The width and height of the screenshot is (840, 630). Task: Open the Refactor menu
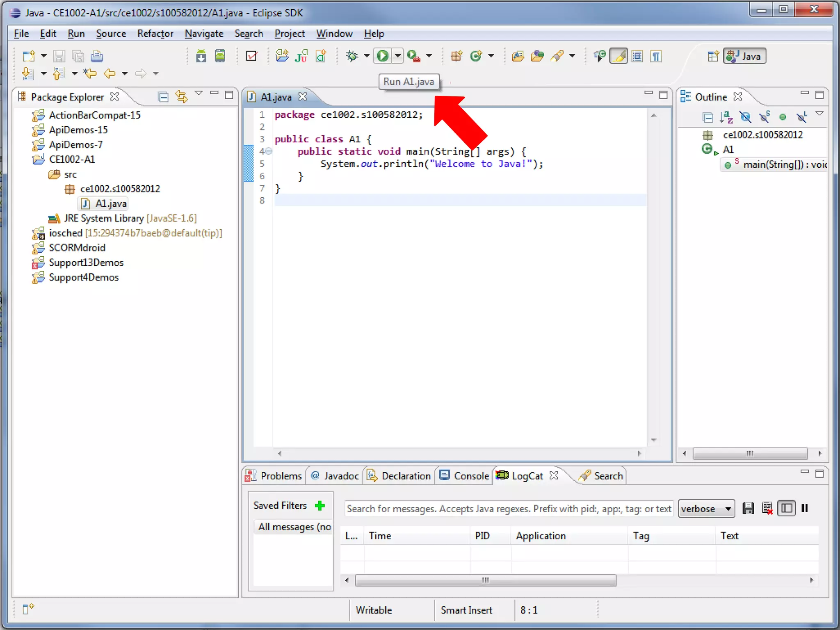(x=155, y=34)
